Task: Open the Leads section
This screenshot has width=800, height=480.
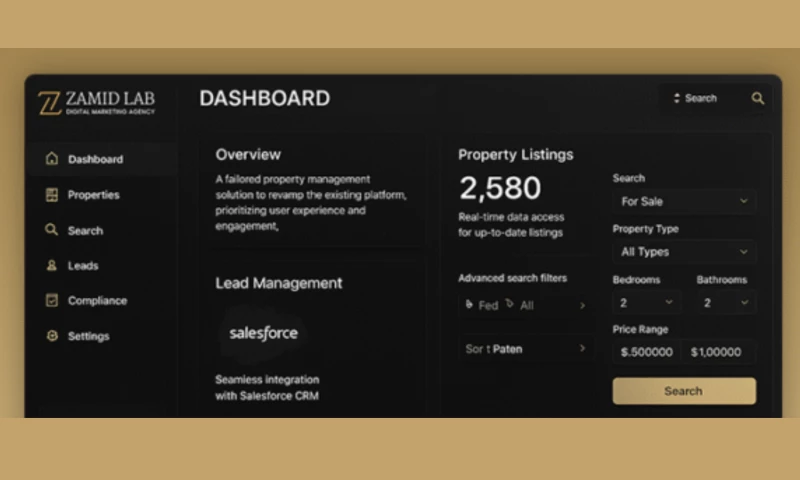Action: (104, 265)
